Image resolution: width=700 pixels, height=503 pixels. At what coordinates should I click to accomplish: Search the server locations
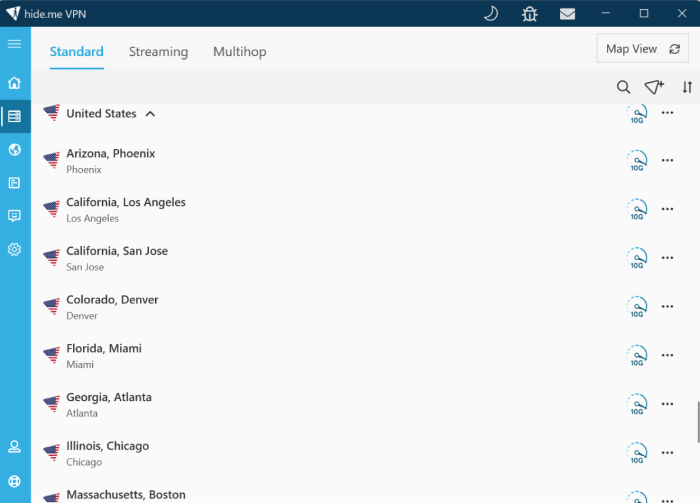[623, 87]
